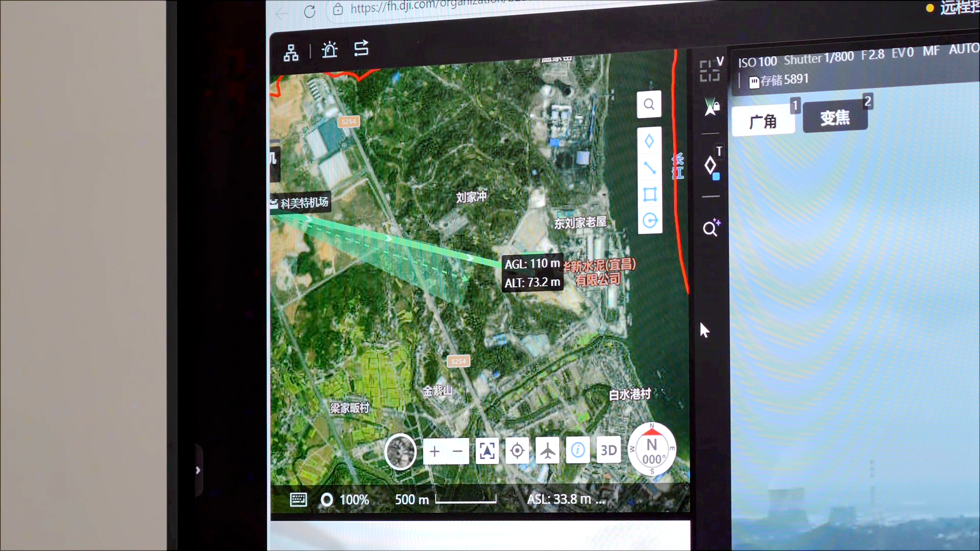Select the circle annotation tool
Image resolution: width=980 pixels, height=551 pixels.
650,221
